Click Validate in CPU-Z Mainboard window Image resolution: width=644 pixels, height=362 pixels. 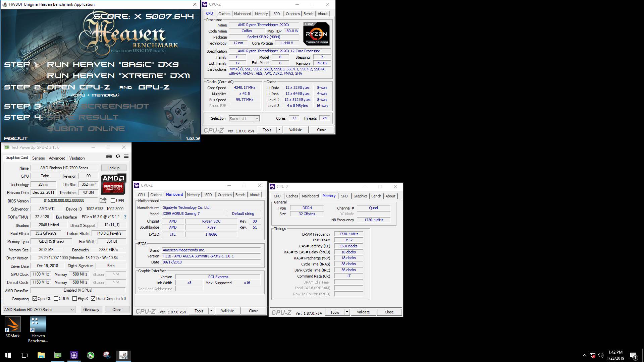click(227, 311)
